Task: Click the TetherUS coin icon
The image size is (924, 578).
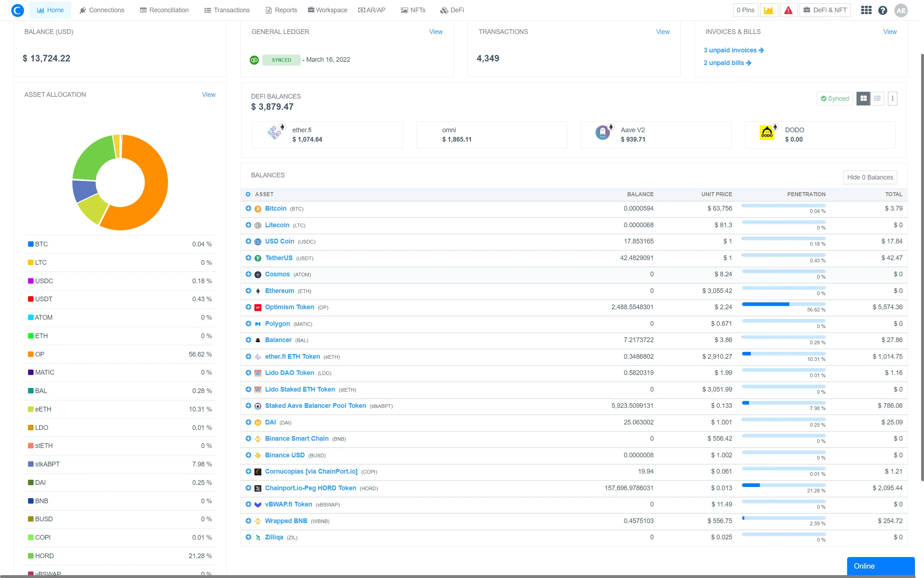Action: click(258, 258)
